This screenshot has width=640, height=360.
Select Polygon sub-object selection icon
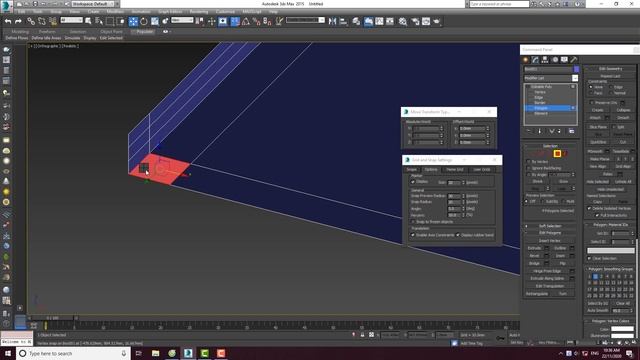coord(557,153)
